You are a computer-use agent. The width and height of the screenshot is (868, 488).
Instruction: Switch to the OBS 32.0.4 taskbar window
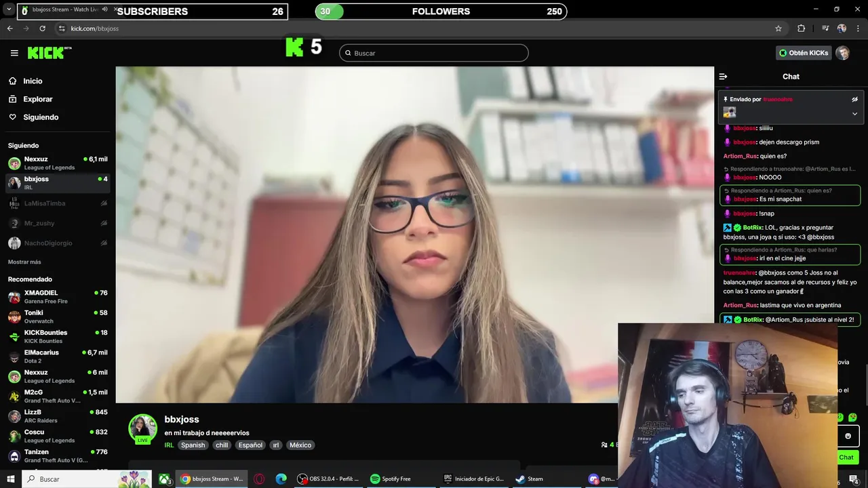click(x=328, y=479)
